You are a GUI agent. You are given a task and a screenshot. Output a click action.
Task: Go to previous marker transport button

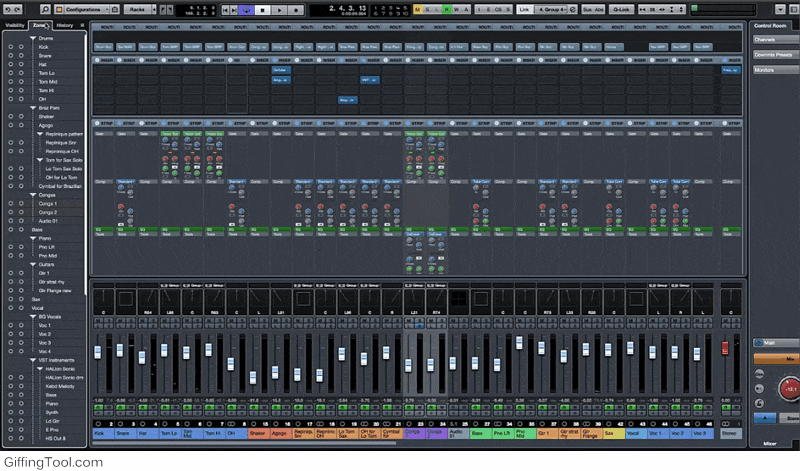[x=226, y=9]
